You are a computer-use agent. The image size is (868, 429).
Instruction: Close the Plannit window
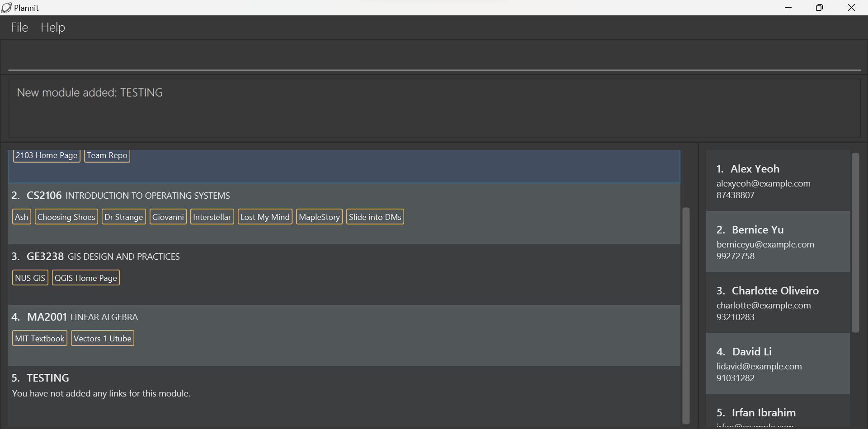coord(851,8)
